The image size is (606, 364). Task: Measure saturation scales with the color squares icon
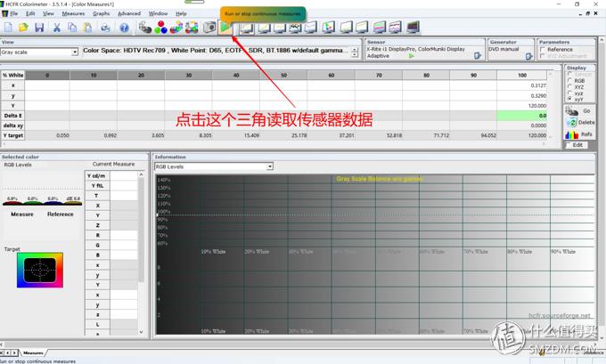click(192, 28)
